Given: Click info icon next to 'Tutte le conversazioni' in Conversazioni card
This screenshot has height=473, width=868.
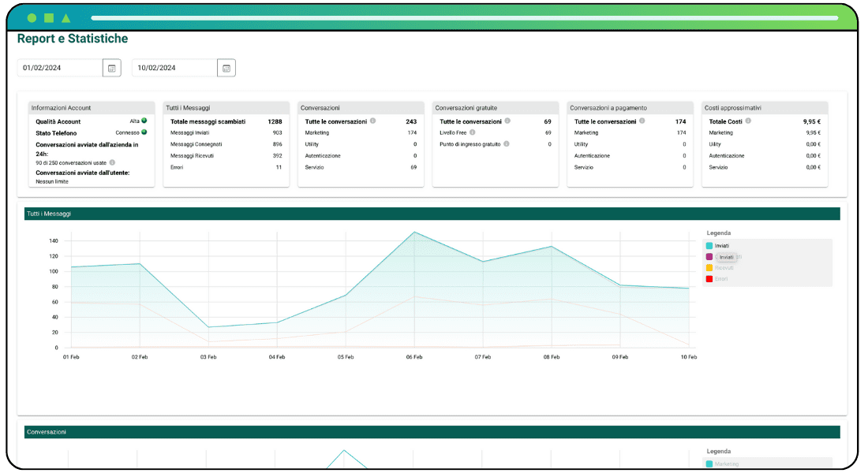Looking at the screenshot, I should click(x=373, y=121).
